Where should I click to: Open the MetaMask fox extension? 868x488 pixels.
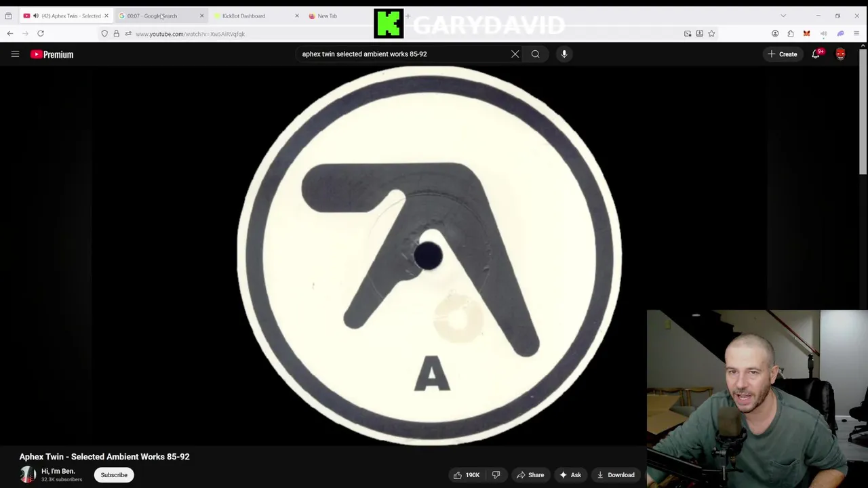806,33
